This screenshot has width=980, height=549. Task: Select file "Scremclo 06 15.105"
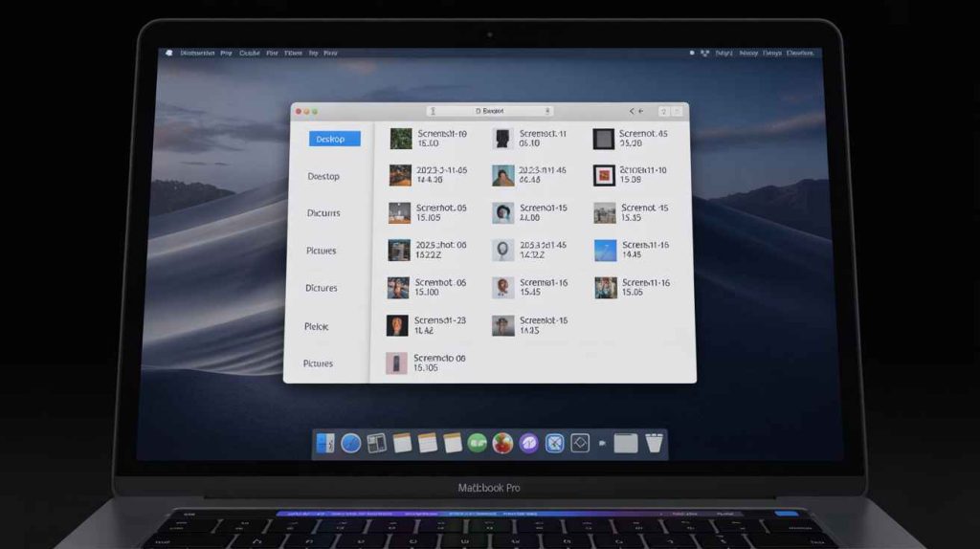tap(426, 363)
